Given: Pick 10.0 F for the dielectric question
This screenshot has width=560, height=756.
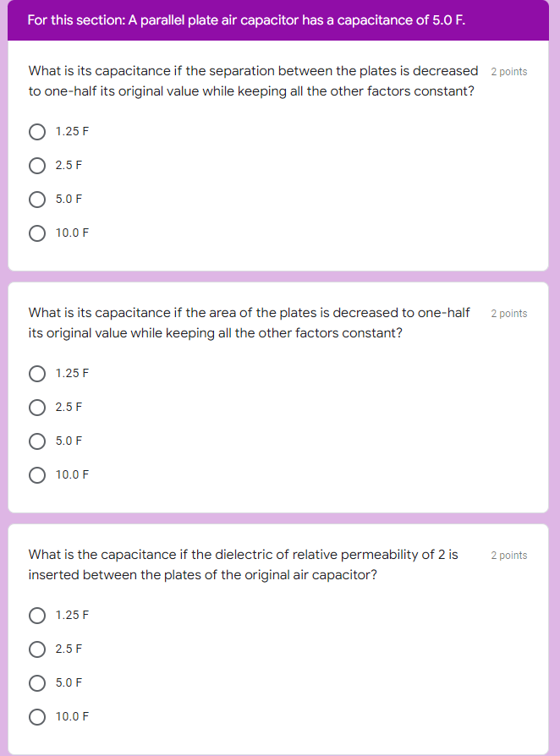Looking at the screenshot, I should [37, 717].
